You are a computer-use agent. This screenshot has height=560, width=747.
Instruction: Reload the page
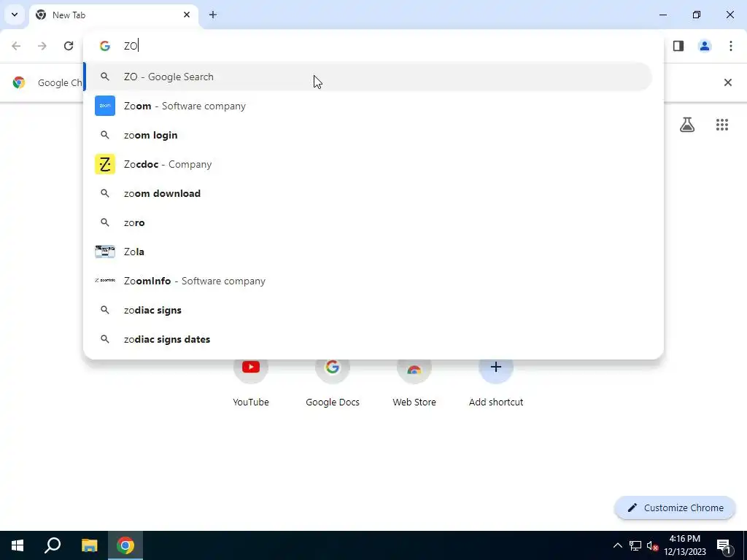[69, 46]
